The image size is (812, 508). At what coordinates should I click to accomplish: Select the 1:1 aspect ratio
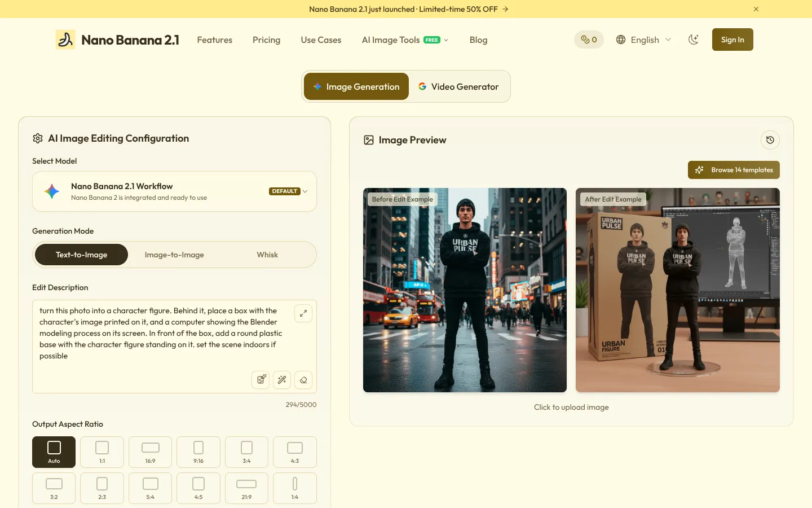(102, 452)
